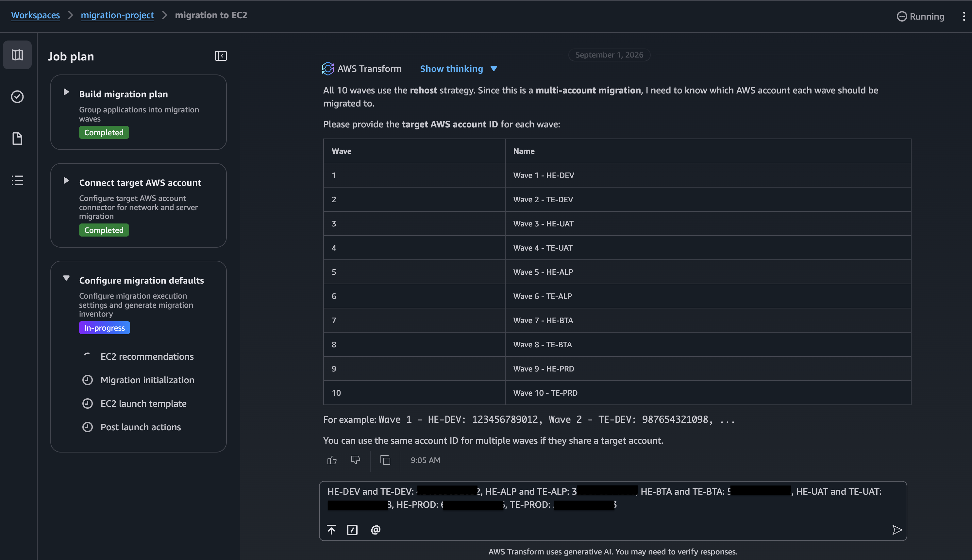Expand the Connect target AWS account step
The height and width of the screenshot is (560, 972).
pos(66,181)
